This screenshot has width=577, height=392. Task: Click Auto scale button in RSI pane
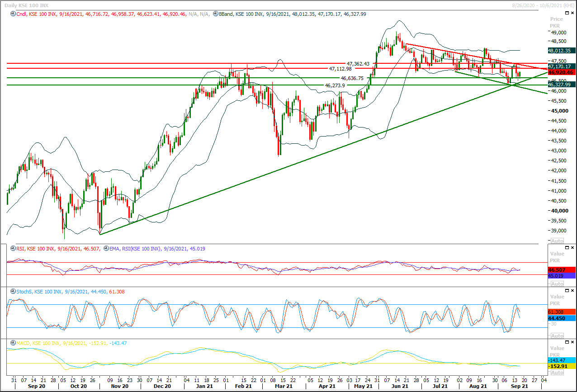[558, 284]
